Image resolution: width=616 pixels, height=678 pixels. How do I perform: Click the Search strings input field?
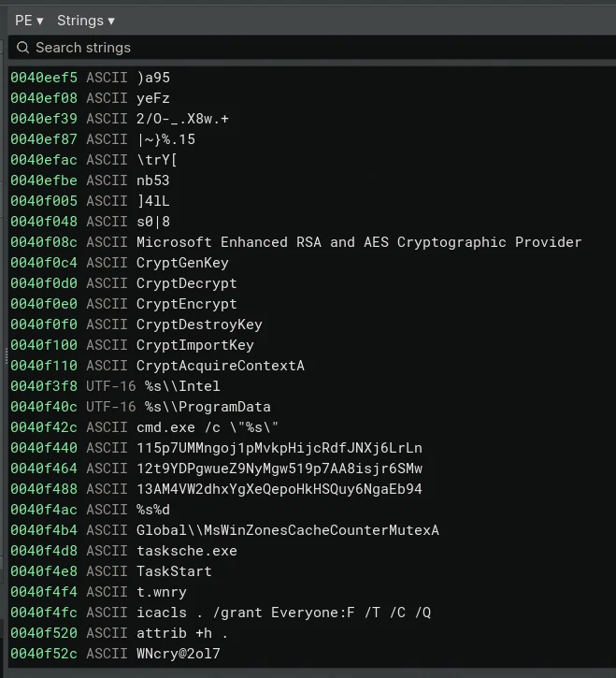[x=312, y=48]
